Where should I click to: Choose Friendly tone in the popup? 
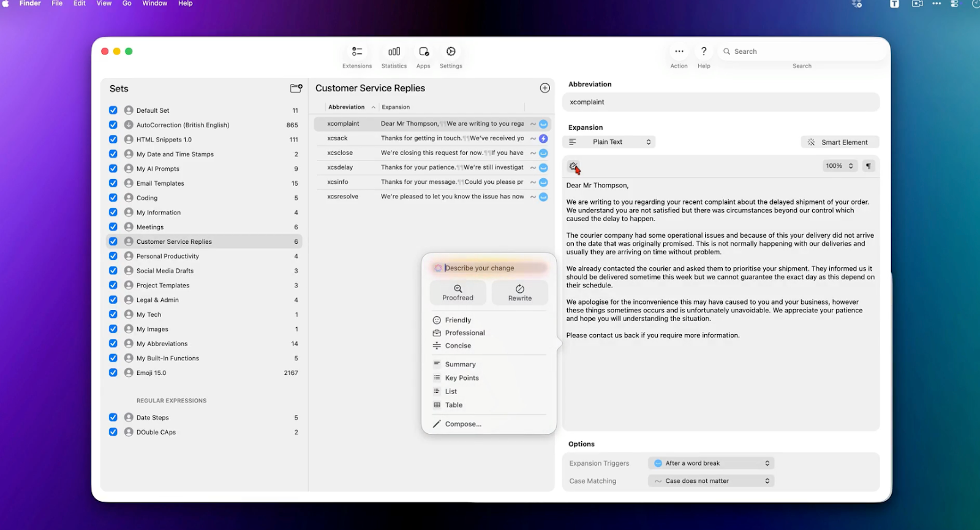[x=458, y=320]
